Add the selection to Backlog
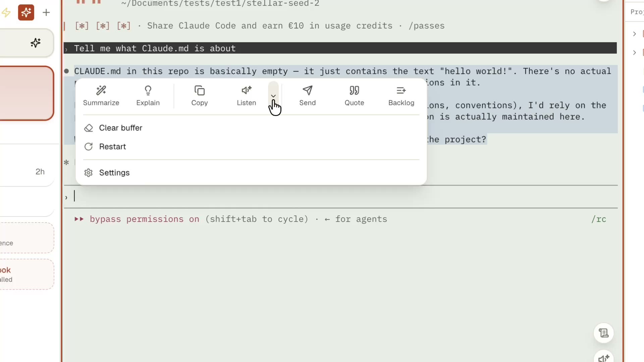 pyautogui.click(x=401, y=96)
